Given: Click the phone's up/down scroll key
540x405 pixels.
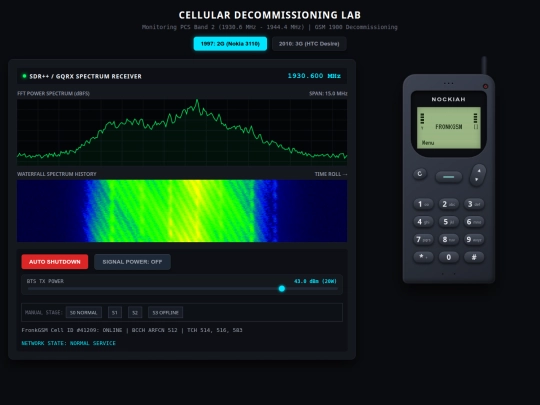Looking at the screenshot, I should coord(478,175).
